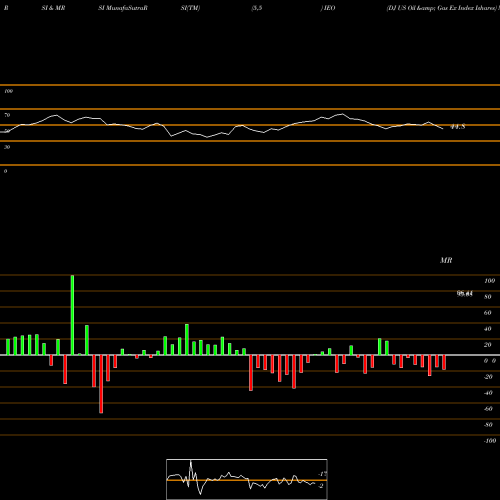Image resolution: width=500 pixels, height=500 pixels.
Task: Click the MR axis label 40
Action: click(x=488, y=329)
